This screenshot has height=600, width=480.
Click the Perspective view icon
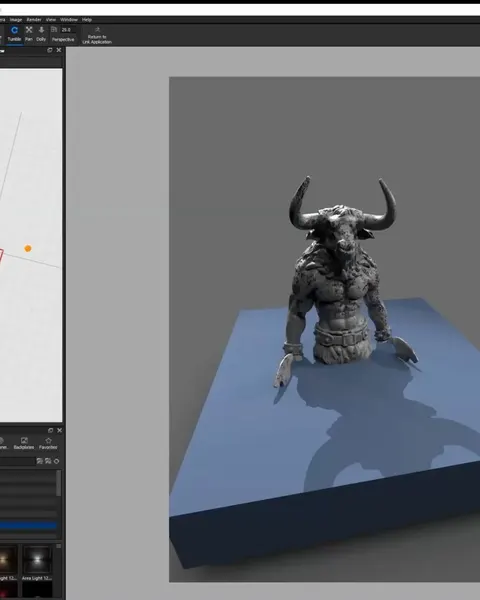click(54, 29)
